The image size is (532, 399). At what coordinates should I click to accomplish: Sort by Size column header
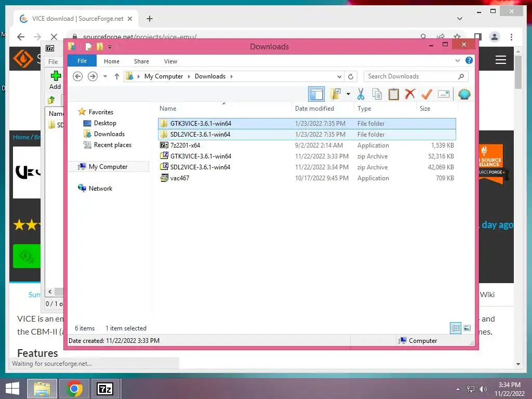pyautogui.click(x=437, y=108)
